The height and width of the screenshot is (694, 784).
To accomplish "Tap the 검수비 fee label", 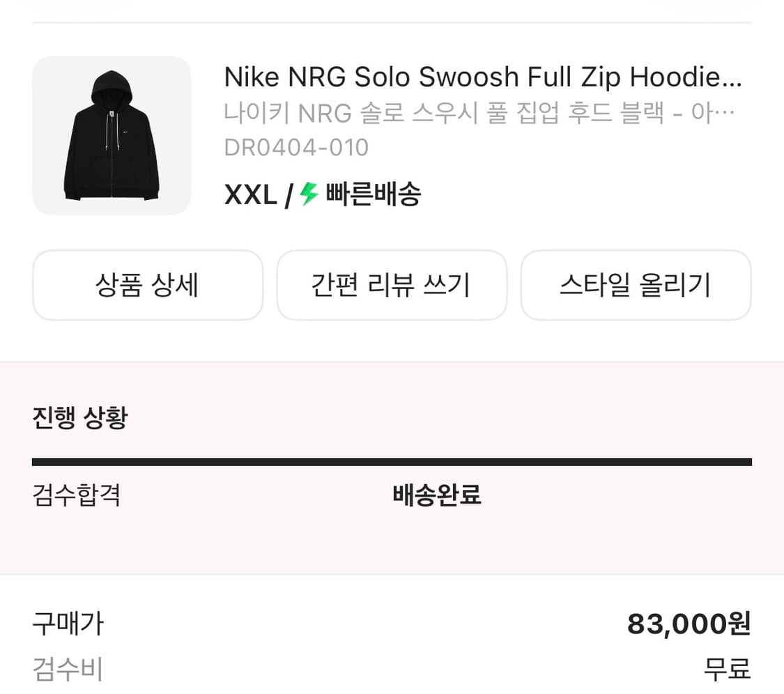I will pos(68,669).
